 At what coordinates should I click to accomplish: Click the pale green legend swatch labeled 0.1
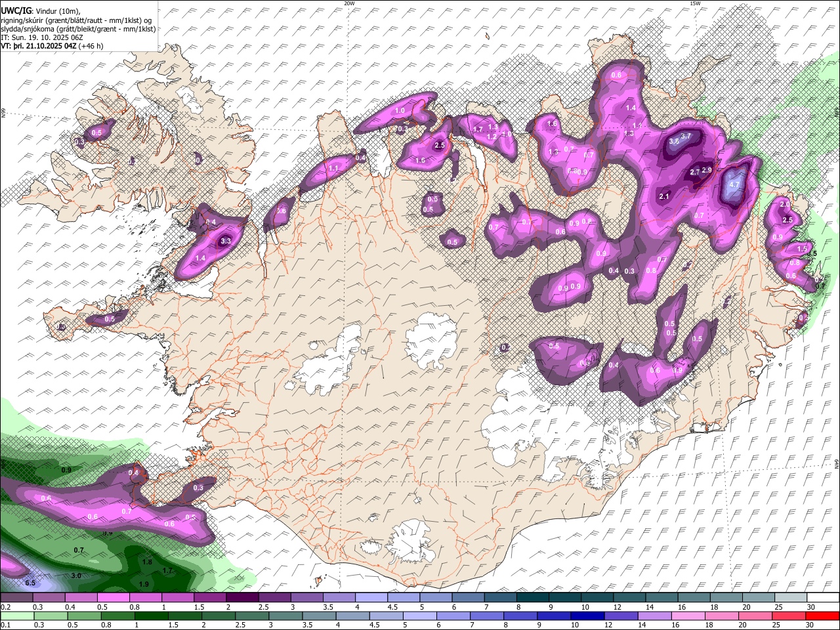pyautogui.click(x=16, y=616)
